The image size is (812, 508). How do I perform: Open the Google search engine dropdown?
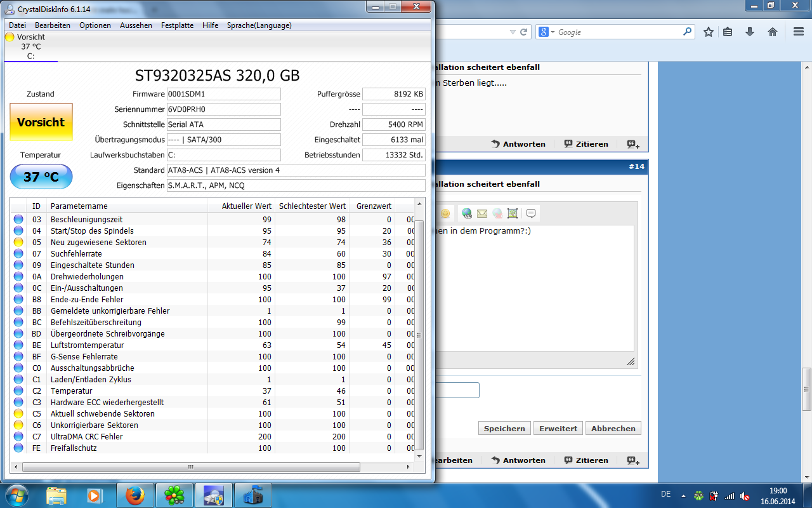point(546,32)
